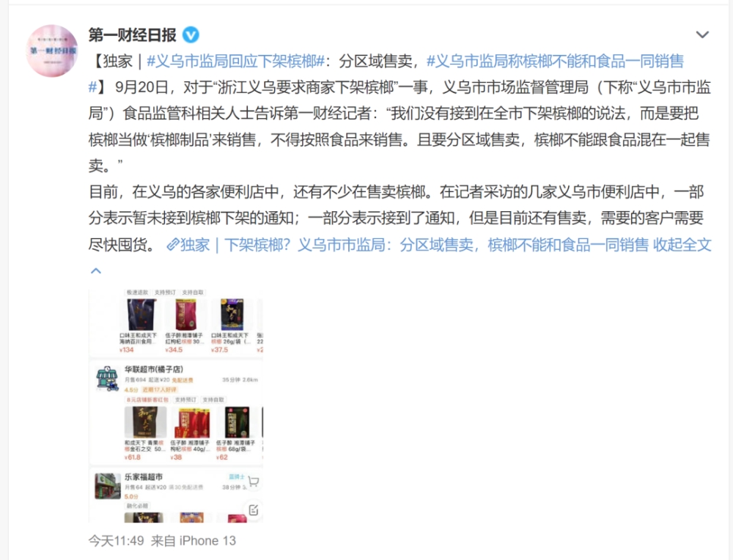Screen dimensions: 733x560
Task: Collapse post with the blue up-chevron
Action: 96,270
